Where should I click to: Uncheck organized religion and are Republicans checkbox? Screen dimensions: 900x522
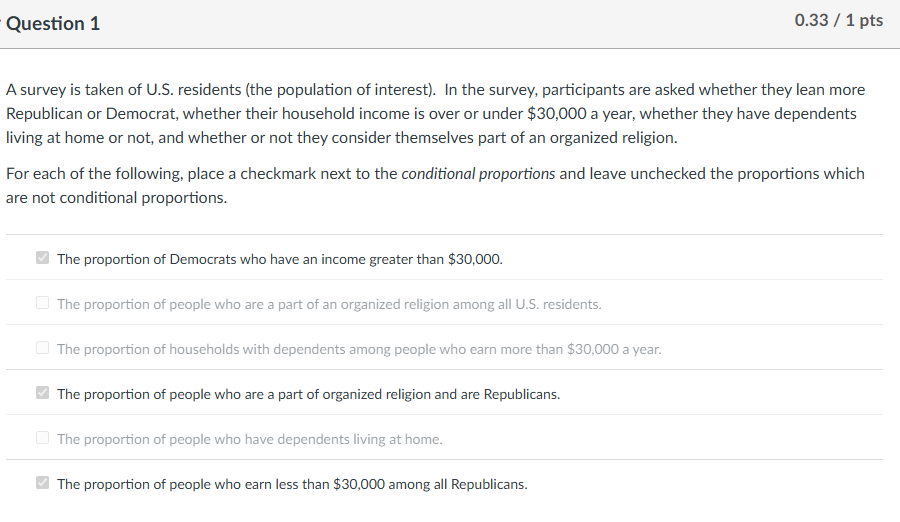click(x=42, y=394)
